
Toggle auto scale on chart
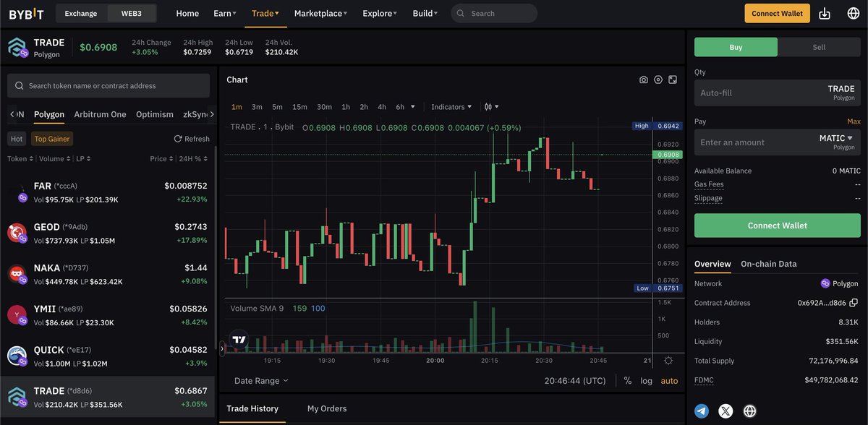(x=670, y=380)
